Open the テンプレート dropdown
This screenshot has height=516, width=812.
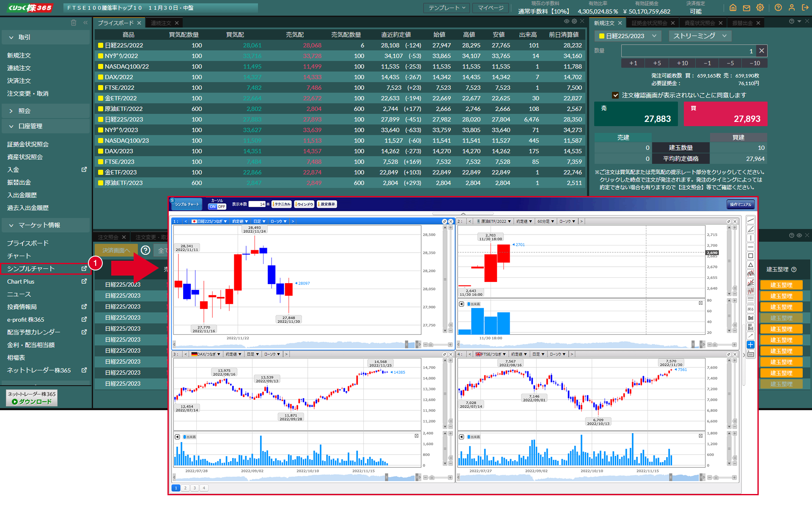447,8
